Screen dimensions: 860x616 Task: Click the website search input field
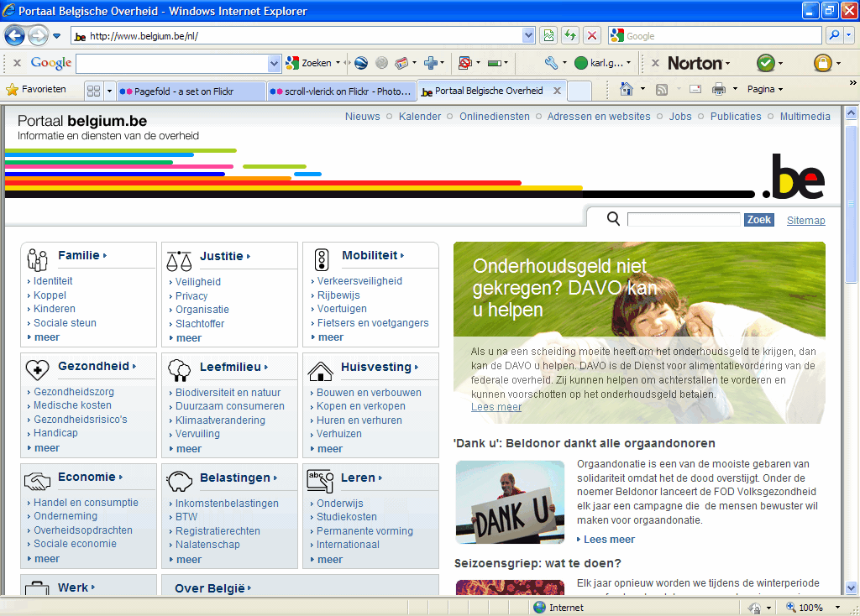[684, 220]
